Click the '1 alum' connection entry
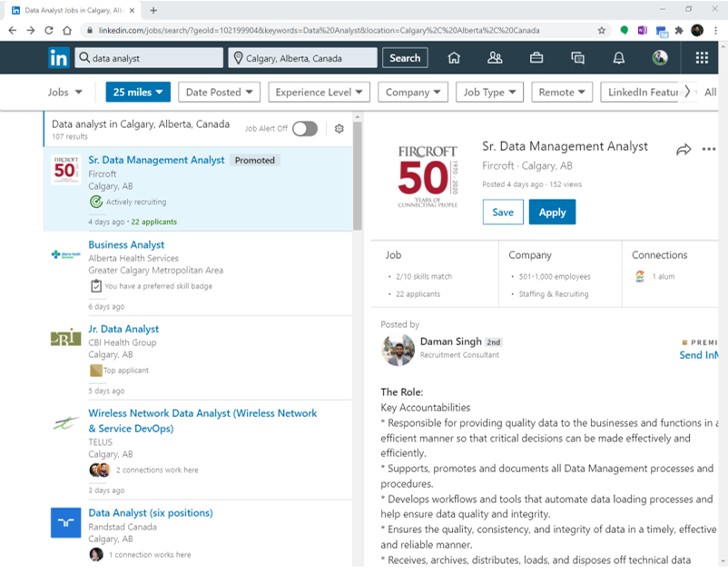The image size is (728, 584). click(x=654, y=276)
